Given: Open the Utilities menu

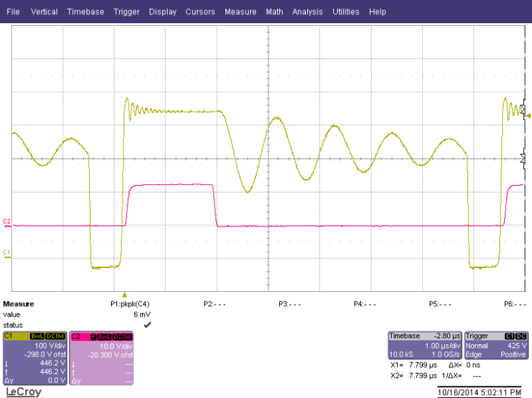Looking at the screenshot, I should click(x=347, y=12).
